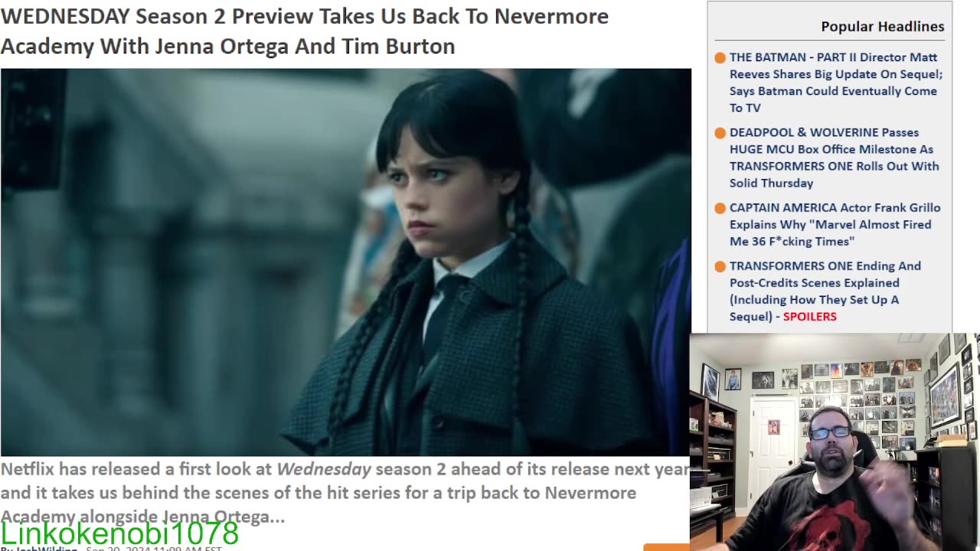The image size is (980, 551).
Task: Click the webcam overlay video feed
Action: pos(835,442)
